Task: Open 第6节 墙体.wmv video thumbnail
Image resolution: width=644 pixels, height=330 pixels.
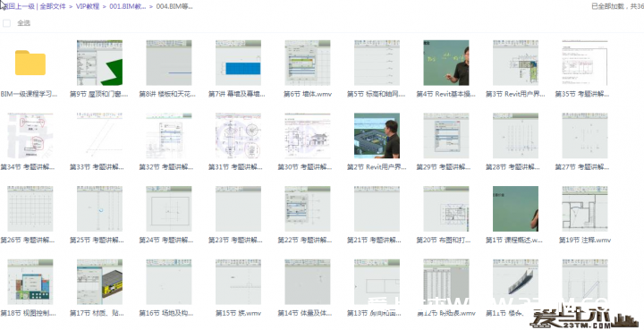Action: coord(308,63)
